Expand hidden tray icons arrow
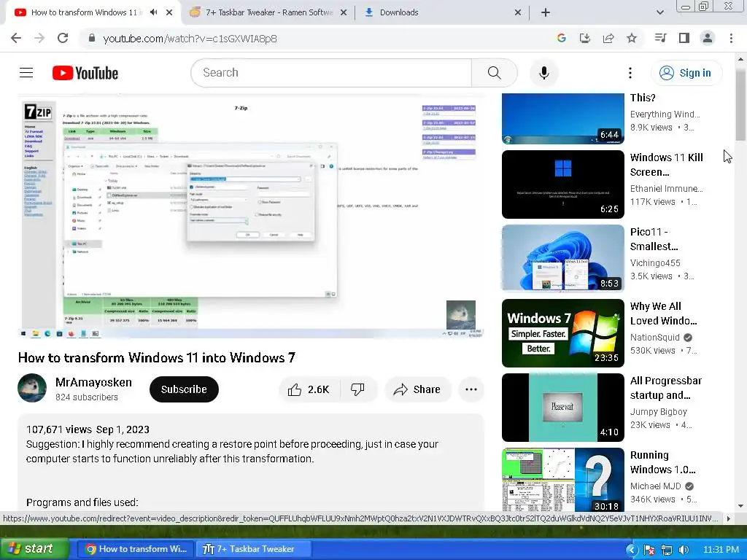 coord(632,550)
